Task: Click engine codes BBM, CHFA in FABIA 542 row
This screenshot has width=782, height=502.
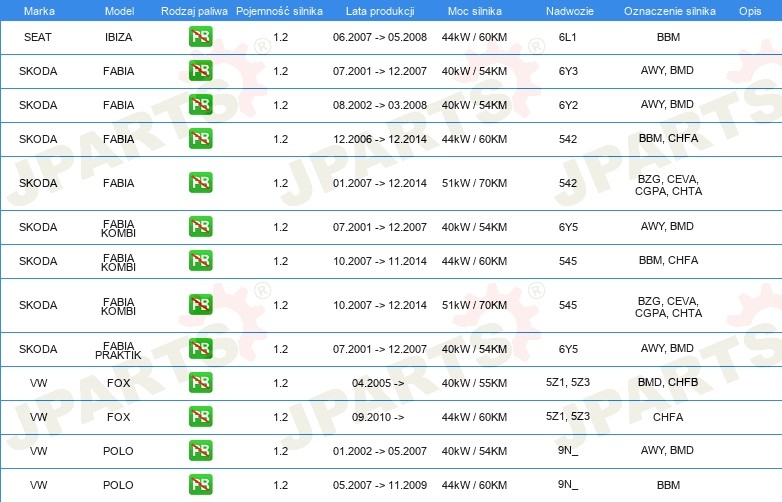Action: point(668,138)
